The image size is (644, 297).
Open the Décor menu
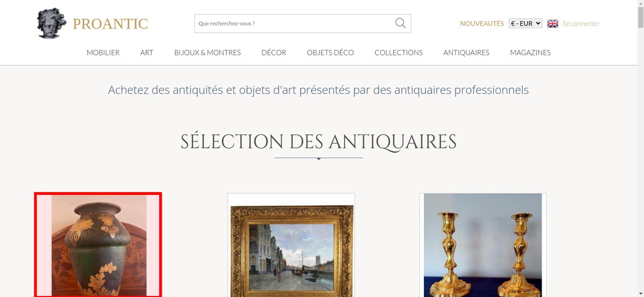[274, 52]
